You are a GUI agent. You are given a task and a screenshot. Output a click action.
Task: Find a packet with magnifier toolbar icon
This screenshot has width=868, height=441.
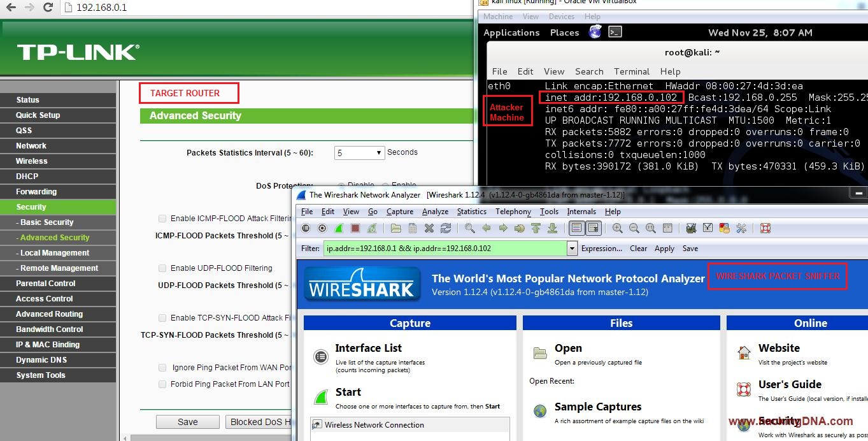pyautogui.click(x=470, y=228)
